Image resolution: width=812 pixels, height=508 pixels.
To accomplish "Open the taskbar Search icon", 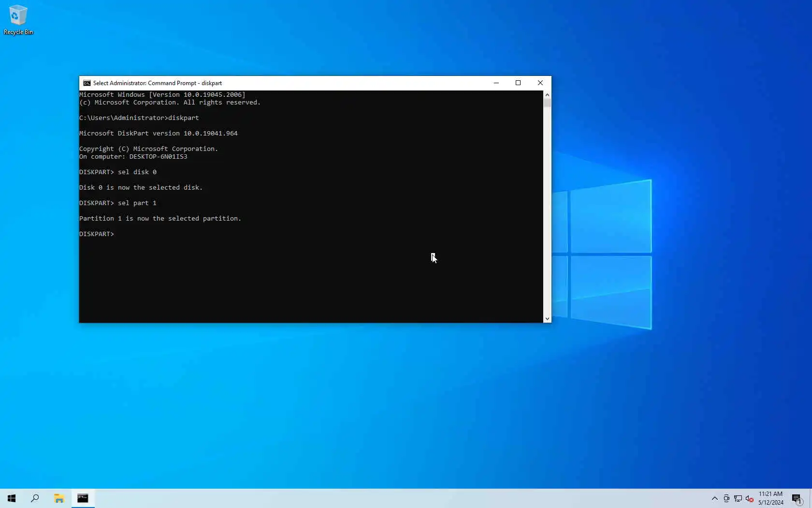I will 35,498.
